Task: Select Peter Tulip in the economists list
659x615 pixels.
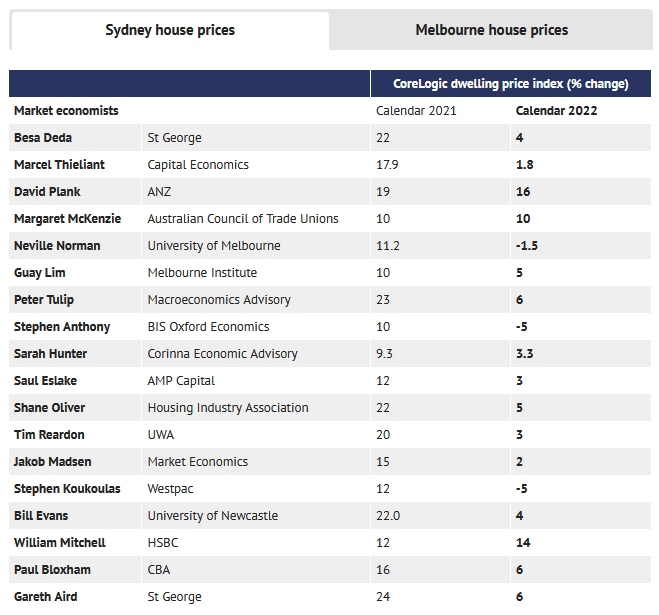Action: point(44,300)
